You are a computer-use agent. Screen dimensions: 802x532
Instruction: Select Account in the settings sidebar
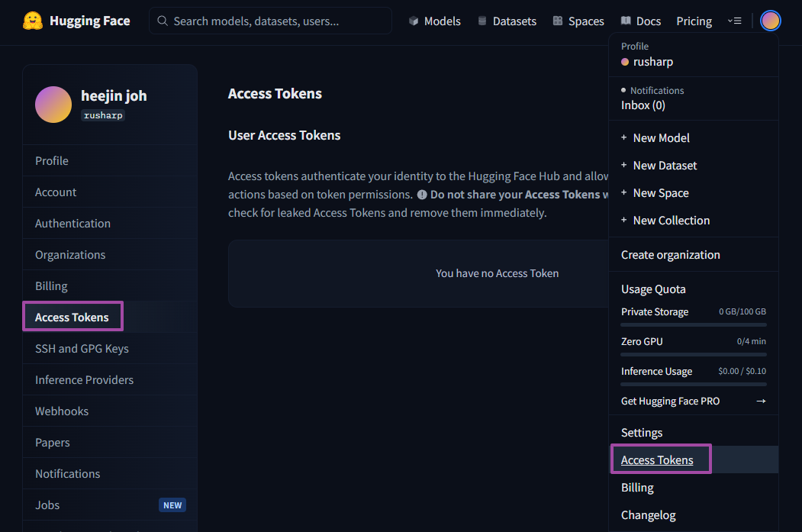pos(110,192)
